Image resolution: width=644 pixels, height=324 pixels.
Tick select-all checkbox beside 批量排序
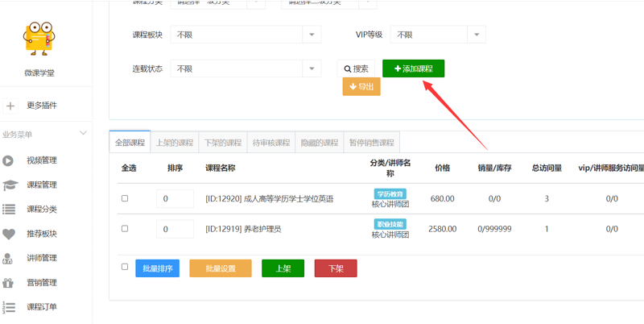pyautogui.click(x=125, y=267)
